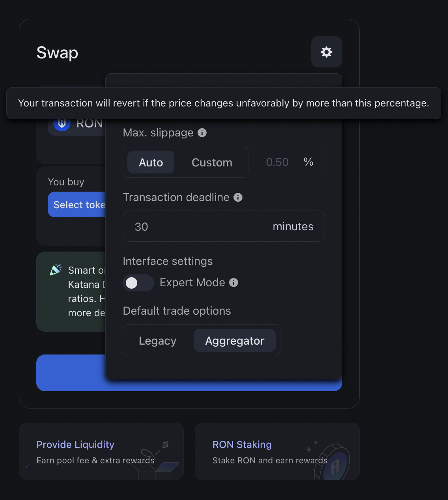Viewport: 448px width, 500px height.
Task: Open the Provide Liquidity link
Action: (75, 444)
